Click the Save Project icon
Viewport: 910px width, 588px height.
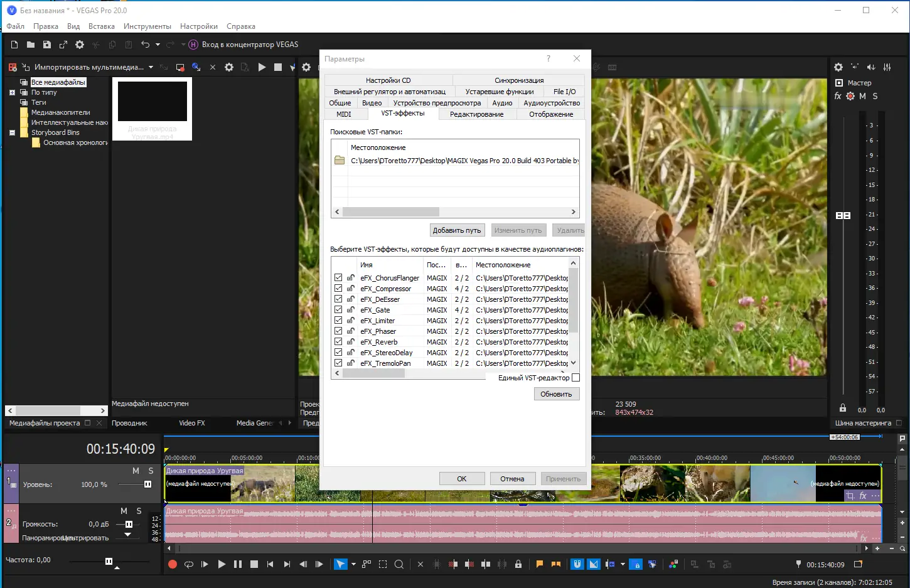pyautogui.click(x=46, y=44)
